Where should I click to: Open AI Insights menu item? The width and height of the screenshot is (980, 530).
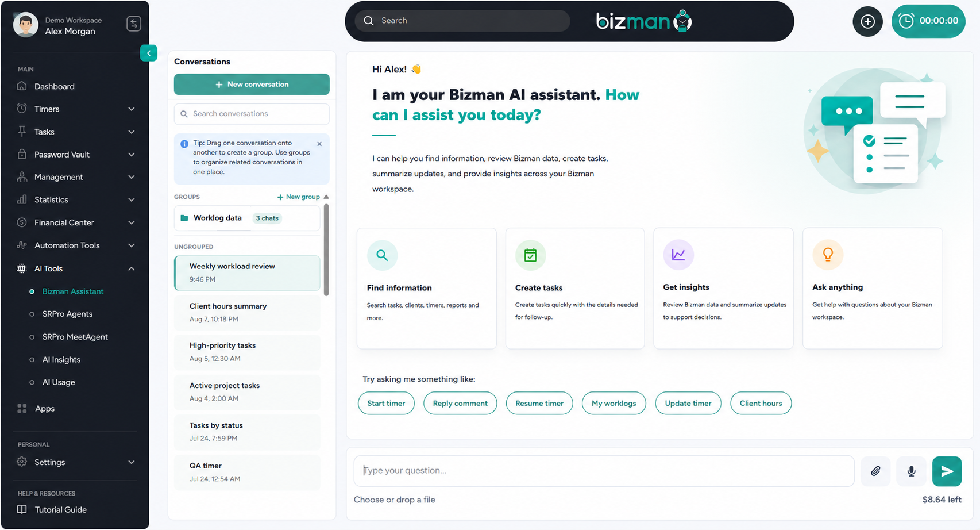click(61, 359)
